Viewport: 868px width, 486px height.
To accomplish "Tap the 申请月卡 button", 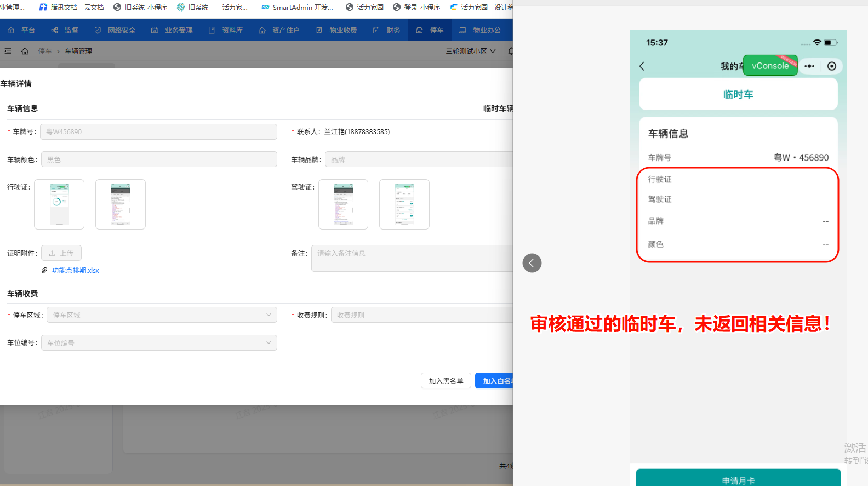I will (738, 480).
